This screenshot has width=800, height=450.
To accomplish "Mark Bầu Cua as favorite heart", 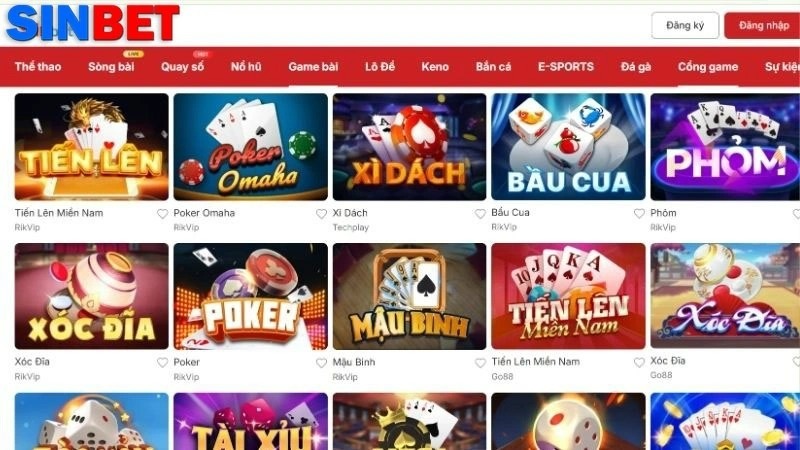I will click(x=639, y=213).
